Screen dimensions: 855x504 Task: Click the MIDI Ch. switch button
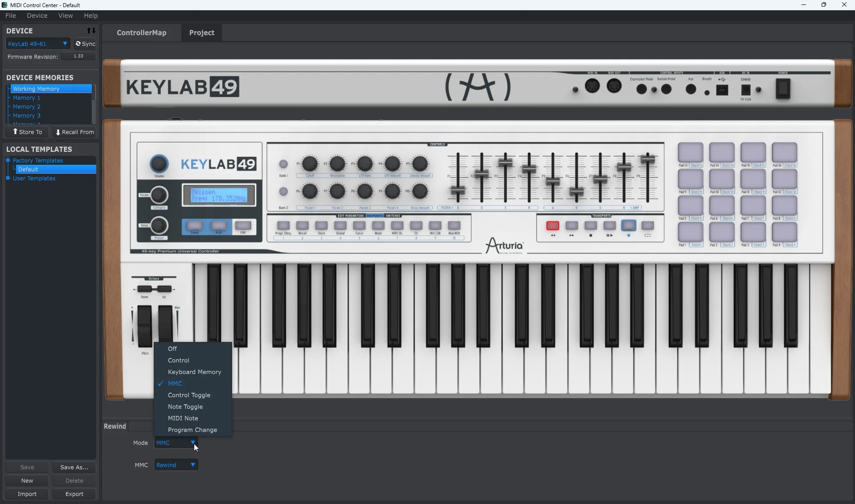397,226
